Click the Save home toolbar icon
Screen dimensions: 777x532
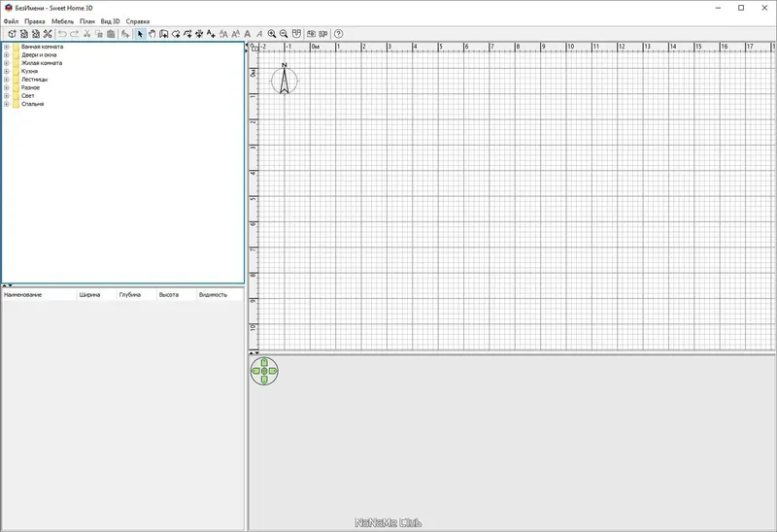pos(36,34)
